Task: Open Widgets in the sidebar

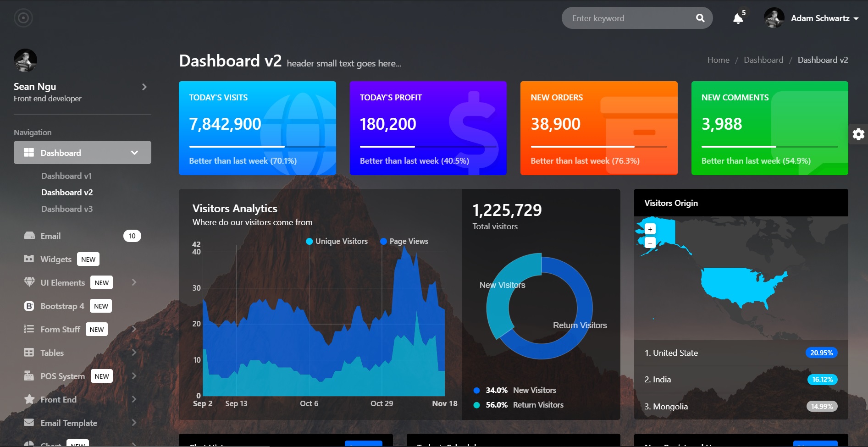Action: 56,259
